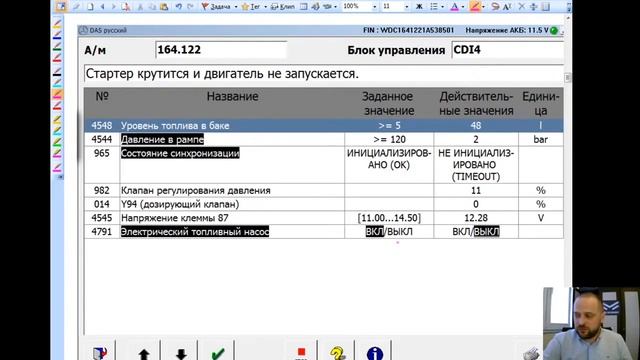
Task: Select row 014 Y94 (дозирующий клапан)
Action: coord(324,204)
